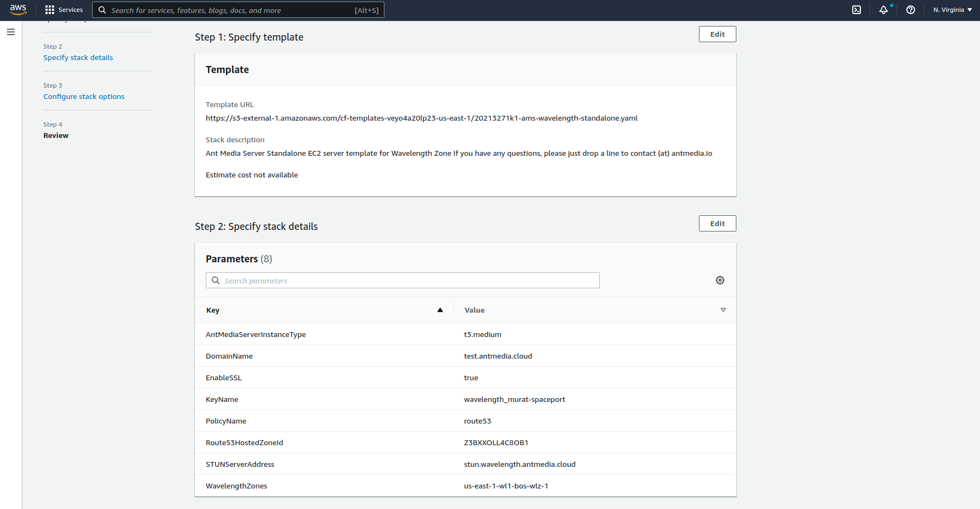The height and width of the screenshot is (509, 980).
Task: Click the Key column header
Action: tap(213, 310)
